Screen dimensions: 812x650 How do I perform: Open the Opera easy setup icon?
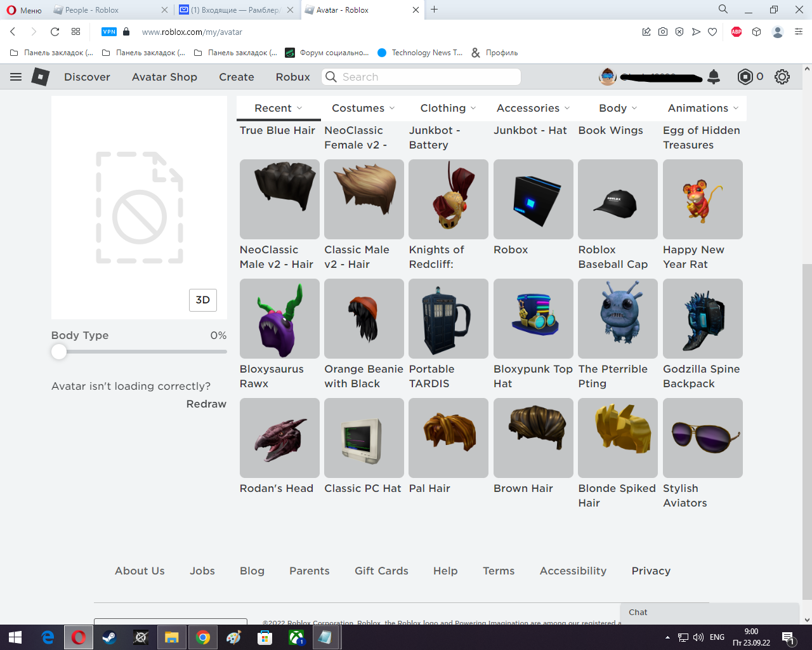(x=799, y=32)
